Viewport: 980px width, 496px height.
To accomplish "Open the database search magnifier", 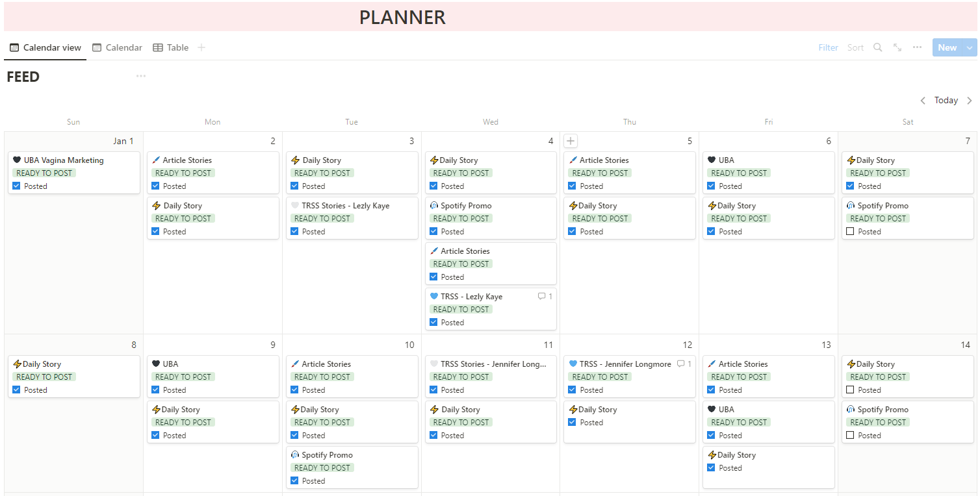I will 877,47.
